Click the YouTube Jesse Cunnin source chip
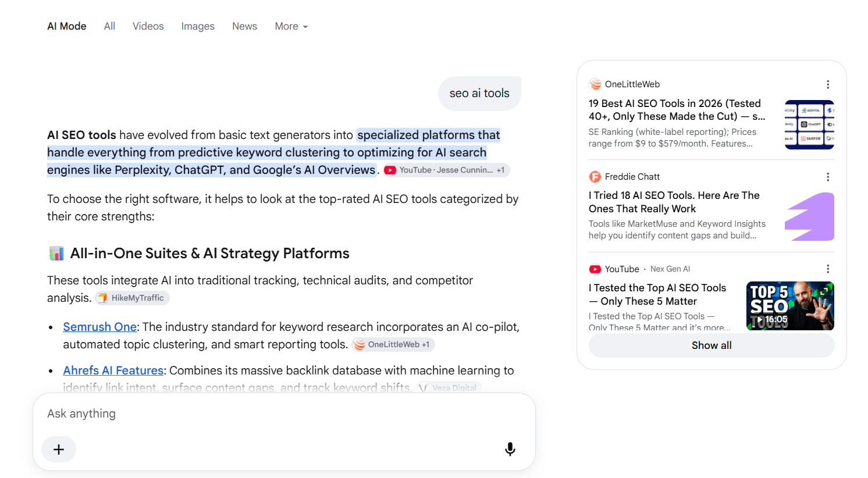The width and height of the screenshot is (868, 478). coord(446,170)
